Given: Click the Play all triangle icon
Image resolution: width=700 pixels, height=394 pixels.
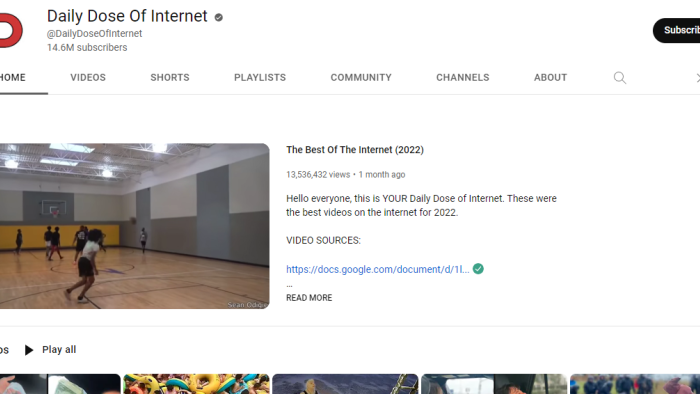Looking at the screenshot, I should coord(29,350).
